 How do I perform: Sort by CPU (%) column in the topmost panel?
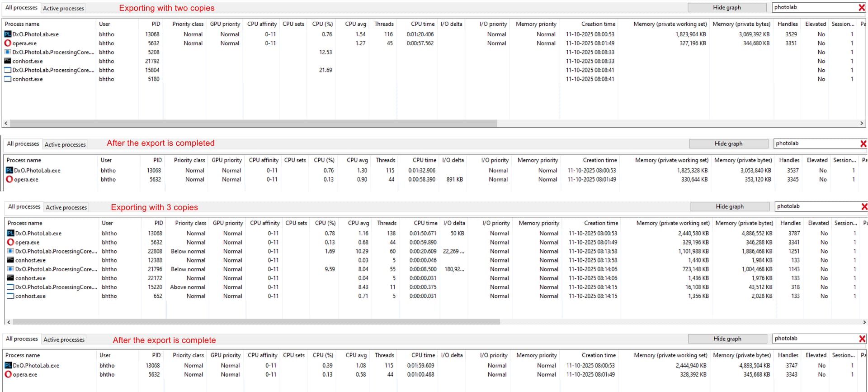322,24
